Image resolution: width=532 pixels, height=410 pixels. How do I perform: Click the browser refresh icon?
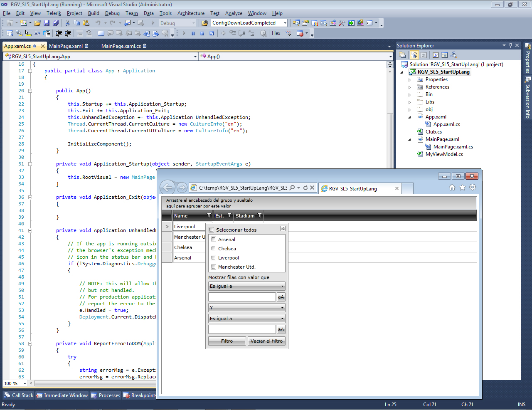305,188
